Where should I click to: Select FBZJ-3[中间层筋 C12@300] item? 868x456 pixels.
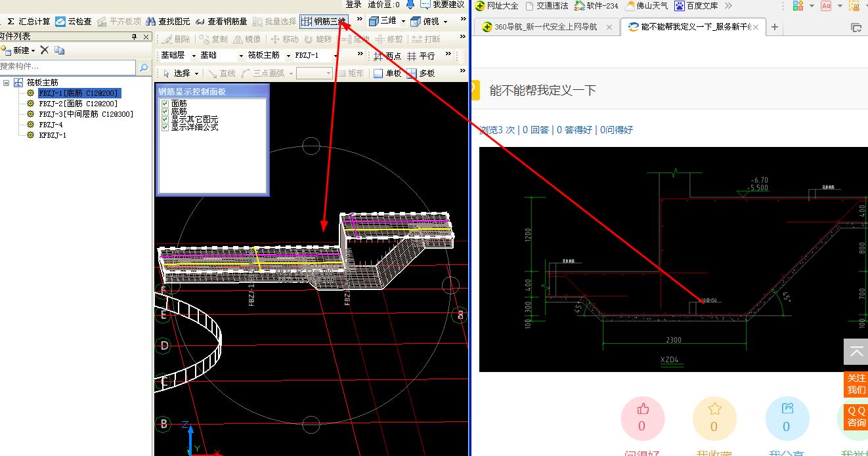pos(86,114)
